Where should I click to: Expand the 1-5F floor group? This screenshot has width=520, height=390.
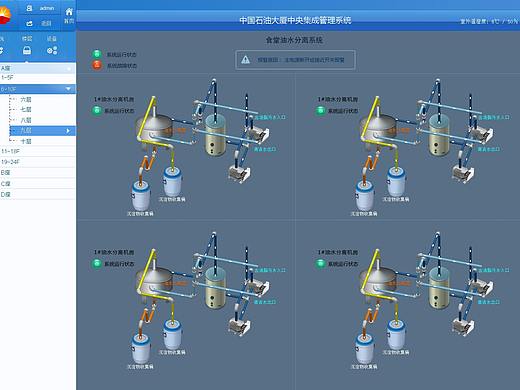(x=38, y=78)
